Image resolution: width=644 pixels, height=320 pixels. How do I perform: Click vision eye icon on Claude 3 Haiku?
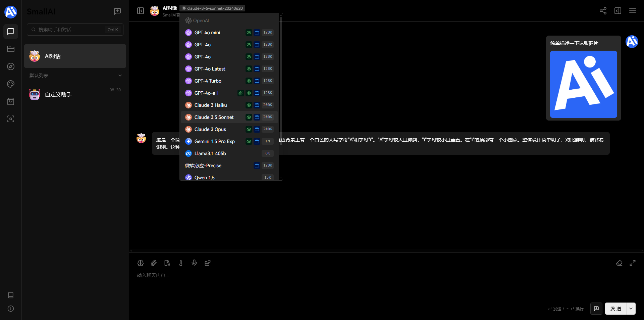(249, 105)
